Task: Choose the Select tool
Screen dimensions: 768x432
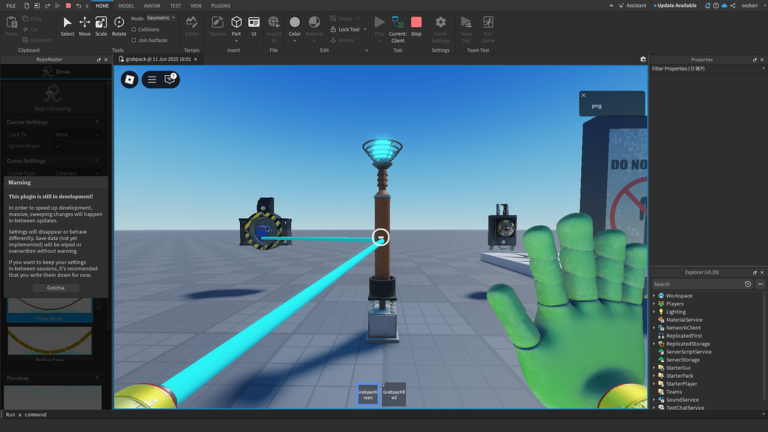Action: [67, 26]
